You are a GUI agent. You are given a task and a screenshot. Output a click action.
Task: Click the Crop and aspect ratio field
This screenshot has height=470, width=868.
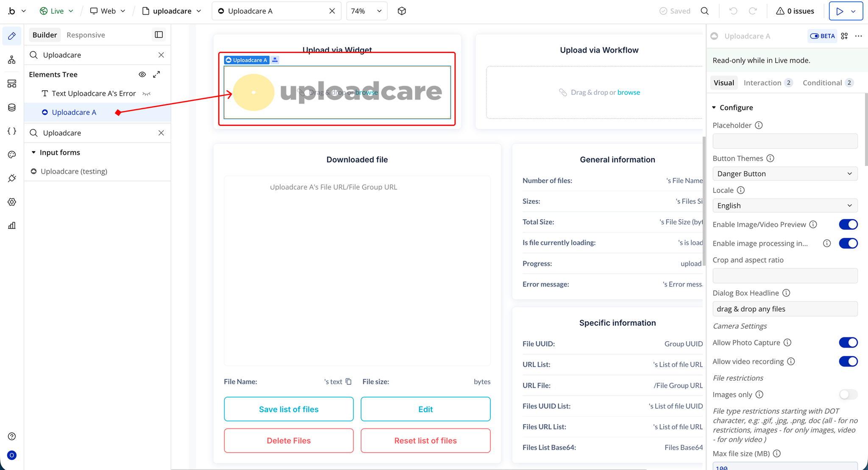[785, 276]
